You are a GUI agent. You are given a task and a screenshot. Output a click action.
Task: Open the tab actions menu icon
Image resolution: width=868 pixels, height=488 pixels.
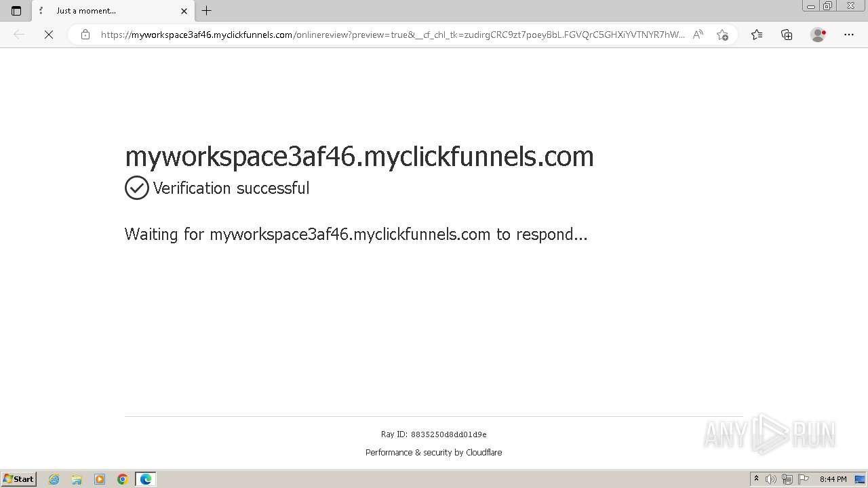[16, 11]
